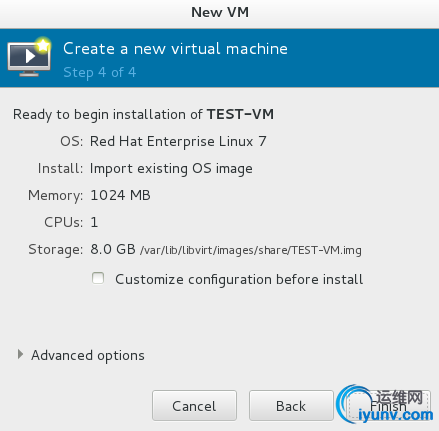The image size is (439, 431).
Task: Click the 'Customize configuration before install' label
Action: [239, 279]
